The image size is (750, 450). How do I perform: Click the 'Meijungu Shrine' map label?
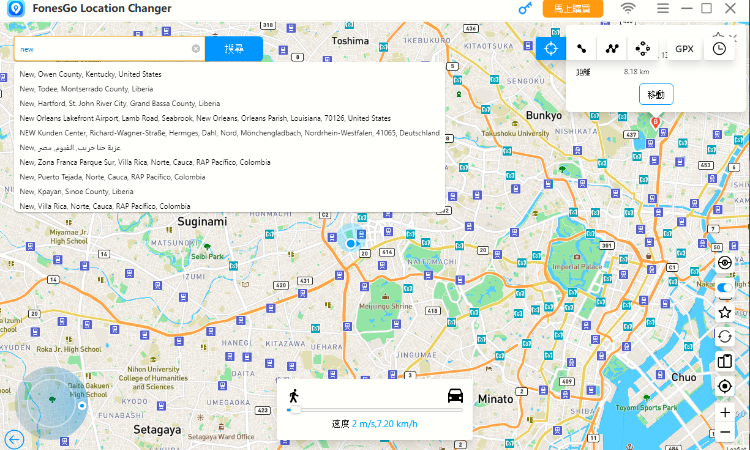pos(386,306)
